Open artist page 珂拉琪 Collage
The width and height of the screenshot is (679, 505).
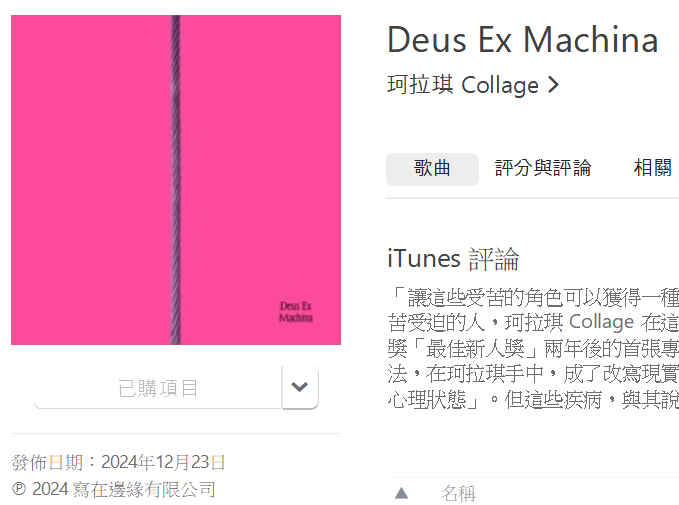(462, 85)
